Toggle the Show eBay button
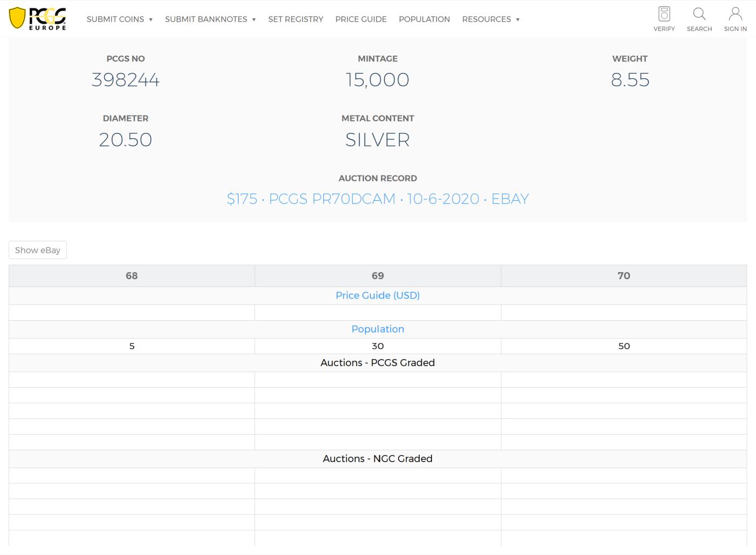 (38, 250)
